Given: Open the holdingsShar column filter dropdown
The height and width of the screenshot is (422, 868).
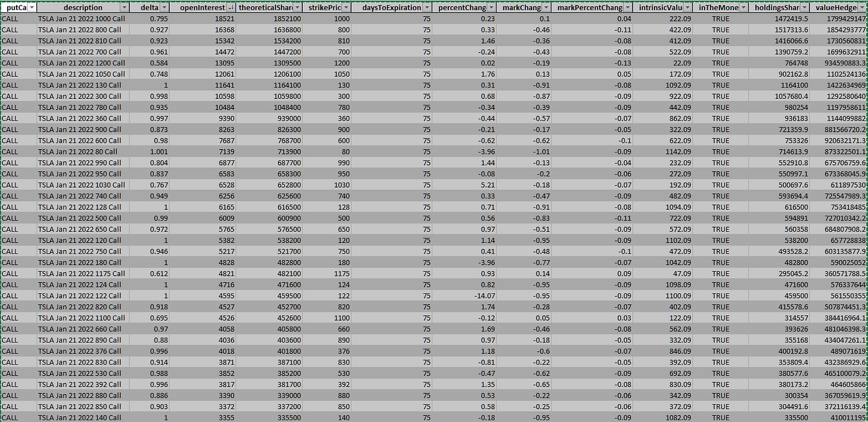Looking at the screenshot, I should pyautogui.click(x=804, y=8).
